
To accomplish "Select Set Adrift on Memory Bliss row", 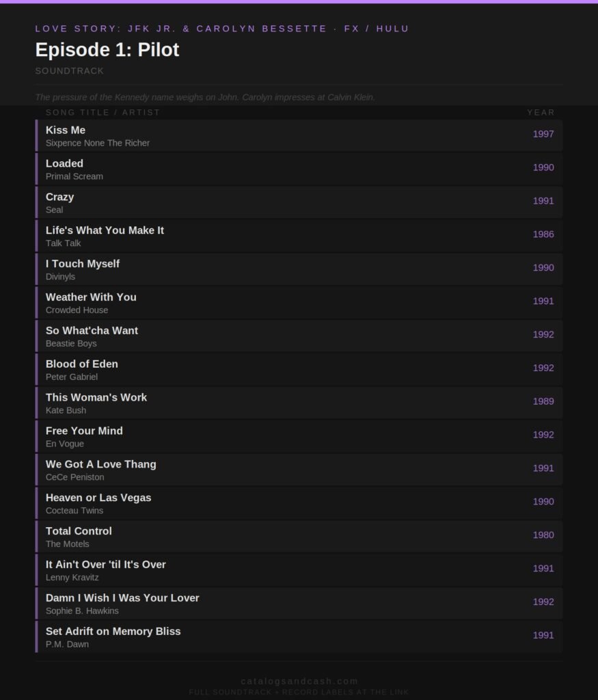I will 299,637.
